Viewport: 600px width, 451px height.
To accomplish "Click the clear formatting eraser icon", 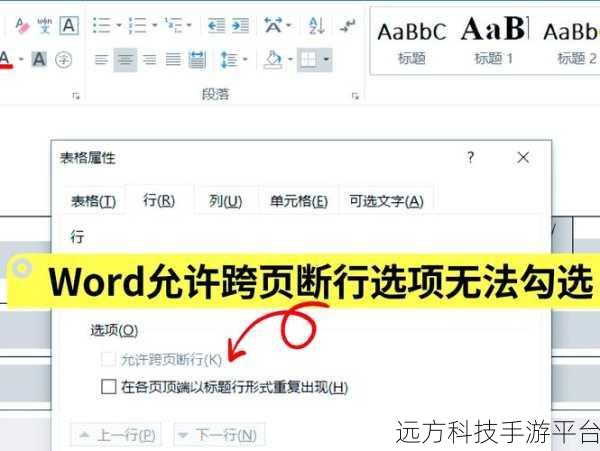I will (22, 26).
